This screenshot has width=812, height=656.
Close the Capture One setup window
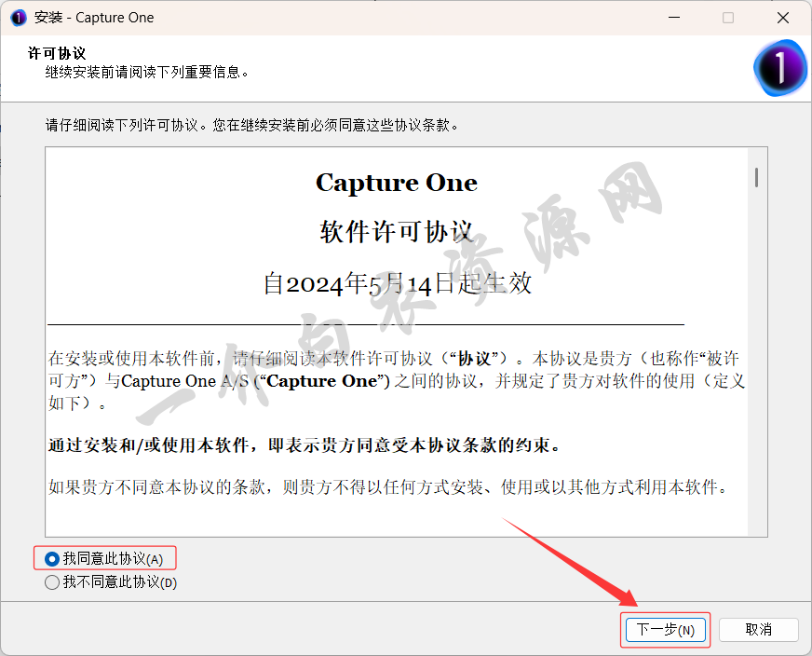point(783,18)
